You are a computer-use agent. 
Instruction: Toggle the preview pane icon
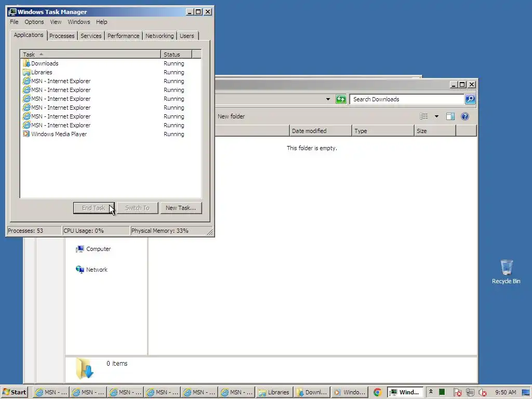click(x=450, y=116)
